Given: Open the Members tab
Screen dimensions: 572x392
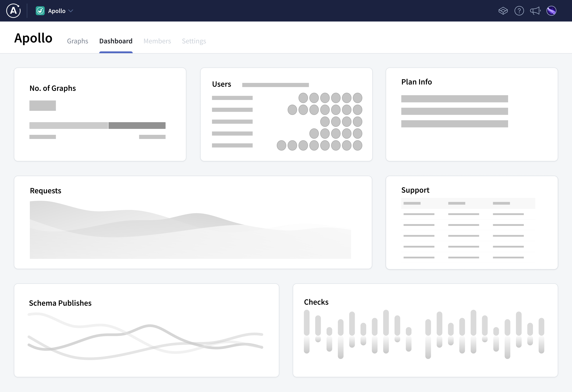Looking at the screenshot, I should tap(157, 41).
